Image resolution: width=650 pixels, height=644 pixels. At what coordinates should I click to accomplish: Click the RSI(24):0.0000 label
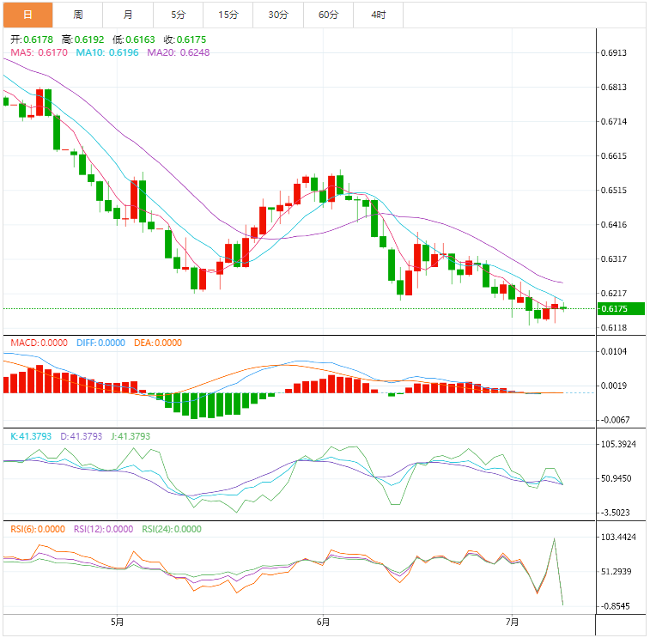[172, 530]
